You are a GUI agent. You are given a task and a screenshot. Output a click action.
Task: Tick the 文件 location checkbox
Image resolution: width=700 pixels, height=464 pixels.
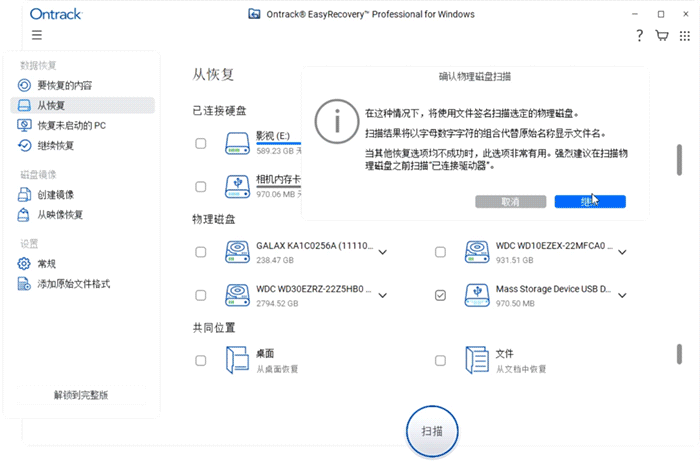point(440,360)
